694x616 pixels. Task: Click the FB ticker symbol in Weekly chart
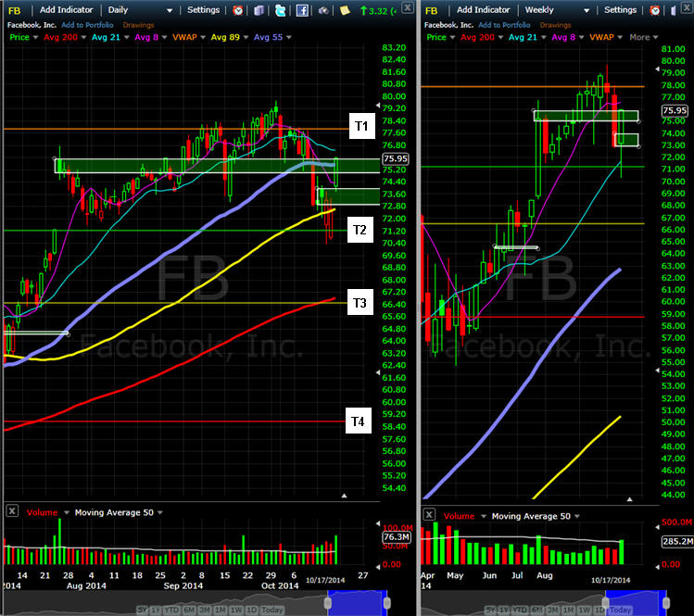coord(431,10)
